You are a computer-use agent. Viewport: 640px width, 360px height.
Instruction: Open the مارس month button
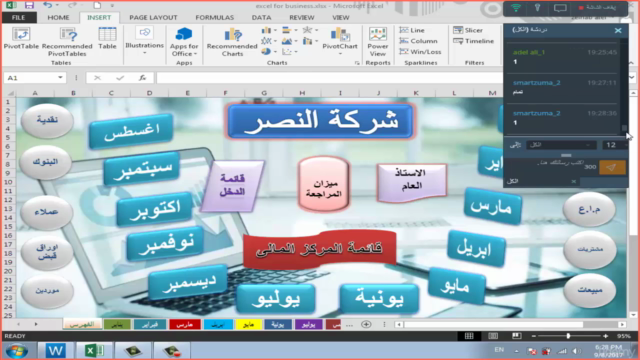click(x=493, y=206)
